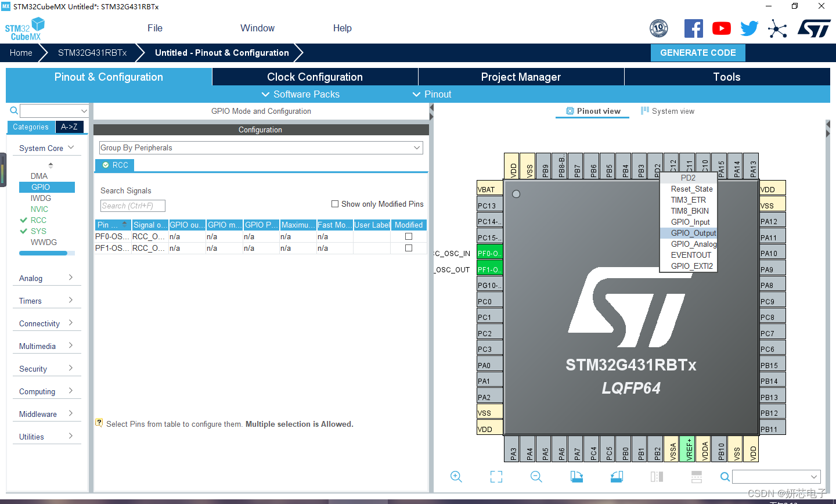Collapse the System Core category
Image resolution: width=836 pixels, height=504 pixels.
46,148
